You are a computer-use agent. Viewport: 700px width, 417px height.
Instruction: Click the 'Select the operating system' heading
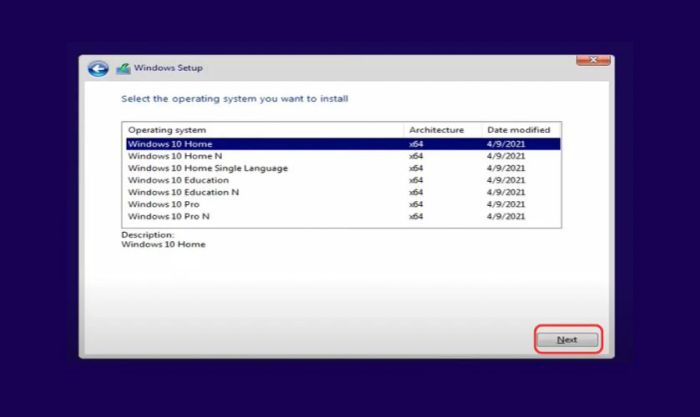pos(234,99)
